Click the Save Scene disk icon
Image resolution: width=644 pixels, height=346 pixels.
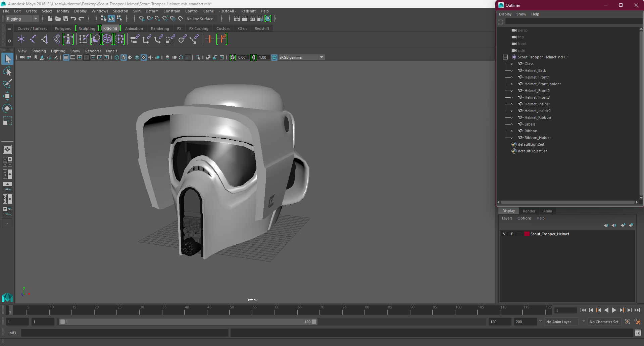66,19
